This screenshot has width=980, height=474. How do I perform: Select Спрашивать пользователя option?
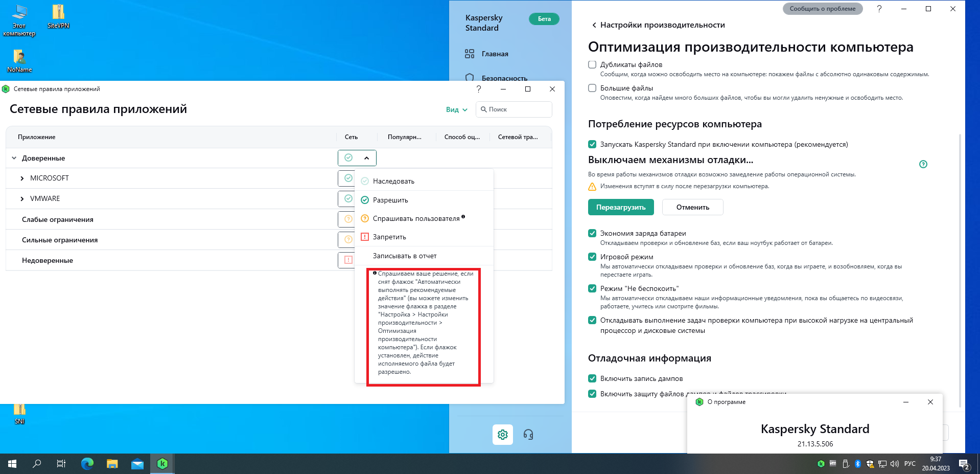click(x=424, y=218)
